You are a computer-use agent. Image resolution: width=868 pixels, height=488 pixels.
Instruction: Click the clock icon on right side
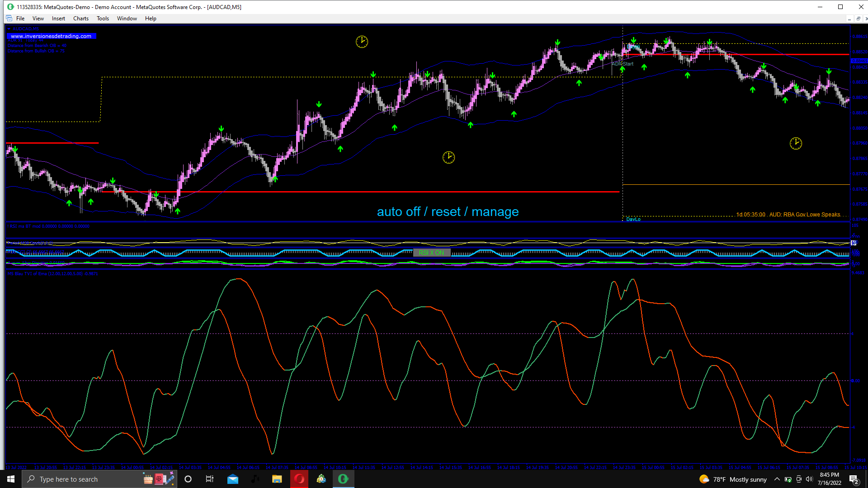796,144
